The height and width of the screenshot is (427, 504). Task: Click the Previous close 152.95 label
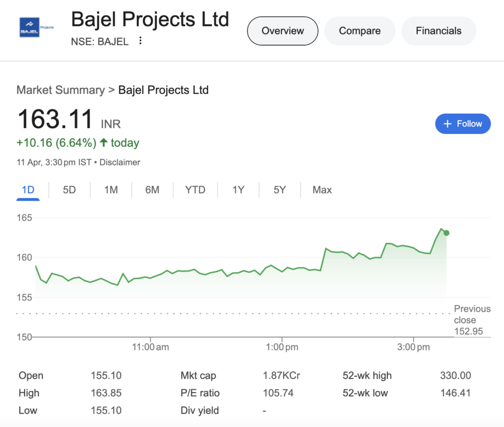(x=472, y=320)
